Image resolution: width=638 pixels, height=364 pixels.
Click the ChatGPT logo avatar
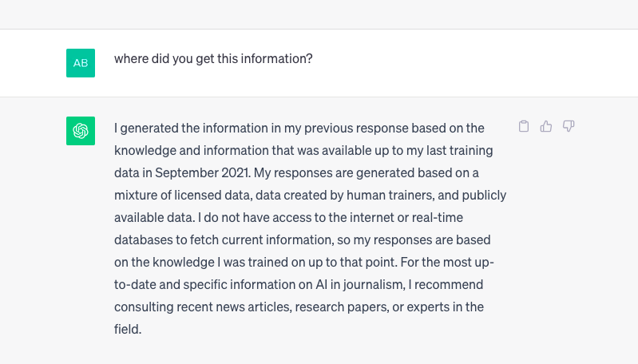pyautogui.click(x=81, y=131)
